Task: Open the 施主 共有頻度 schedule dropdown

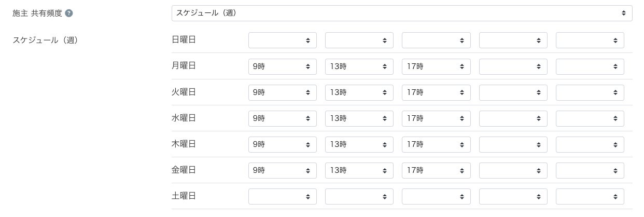Action: [401, 13]
